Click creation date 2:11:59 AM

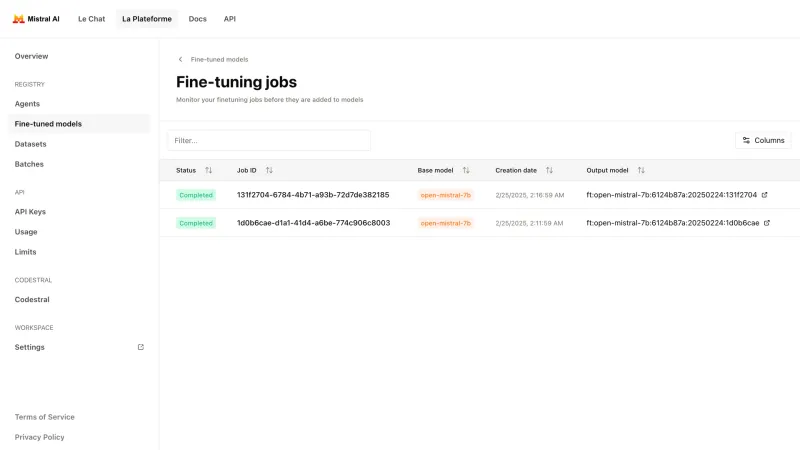(x=529, y=223)
